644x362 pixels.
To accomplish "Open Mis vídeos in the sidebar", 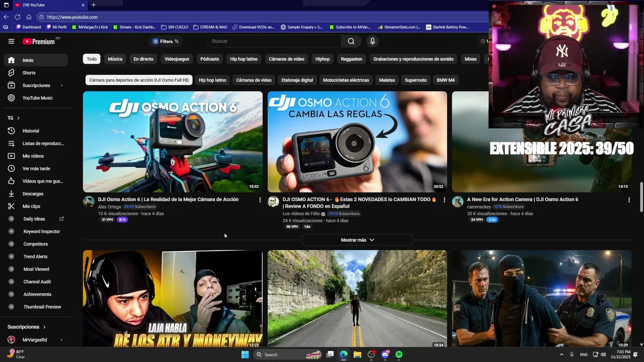I will 35,156.
